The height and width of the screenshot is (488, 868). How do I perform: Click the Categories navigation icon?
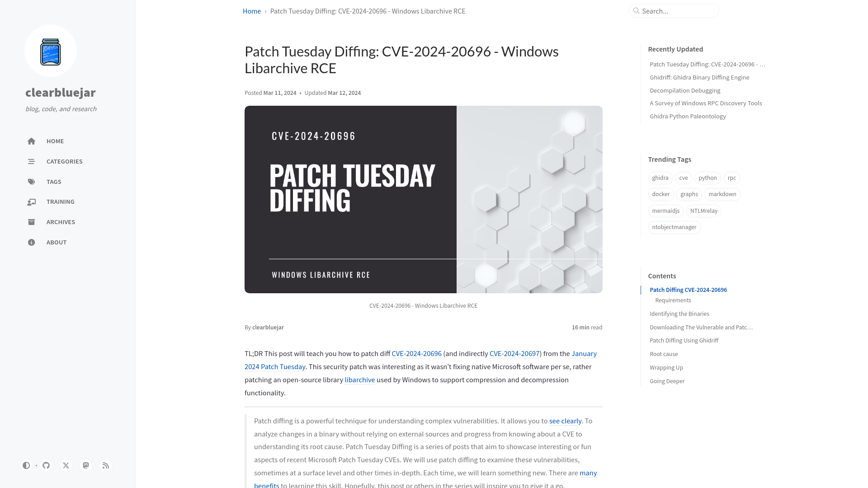[31, 161]
